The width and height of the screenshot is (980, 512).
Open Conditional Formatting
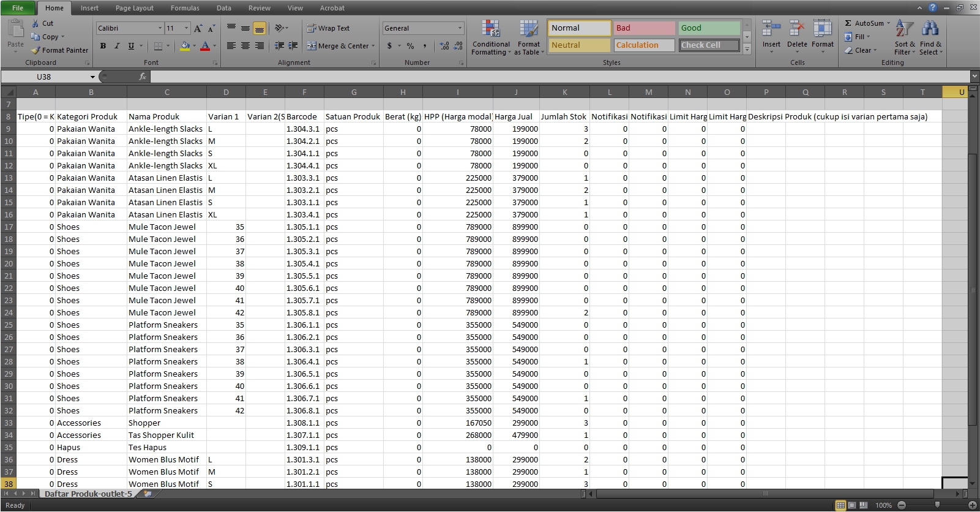click(x=490, y=37)
